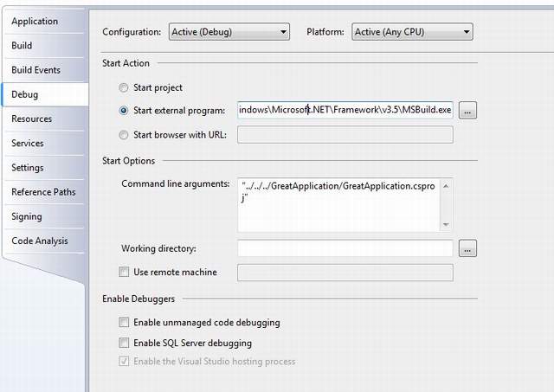Image resolution: width=554 pixels, height=392 pixels.
Task: Toggle Enable SQL Server debugging checkbox
Action: (124, 343)
